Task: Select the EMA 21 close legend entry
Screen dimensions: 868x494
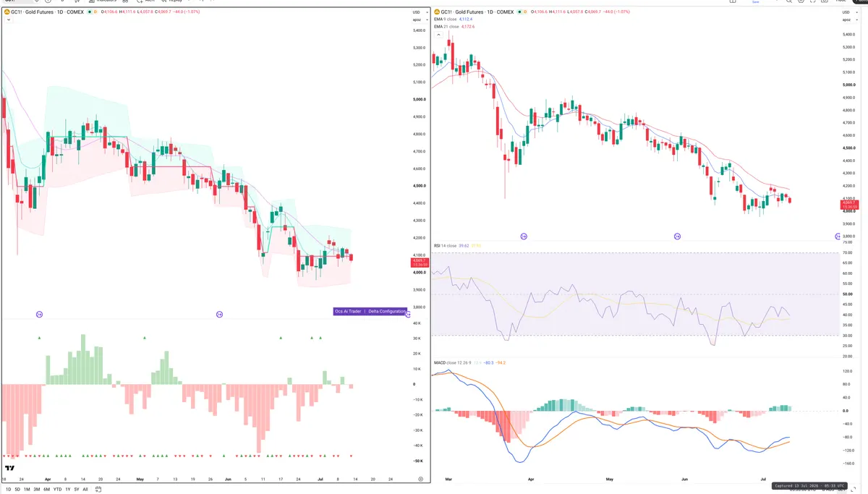Action: [x=454, y=27]
